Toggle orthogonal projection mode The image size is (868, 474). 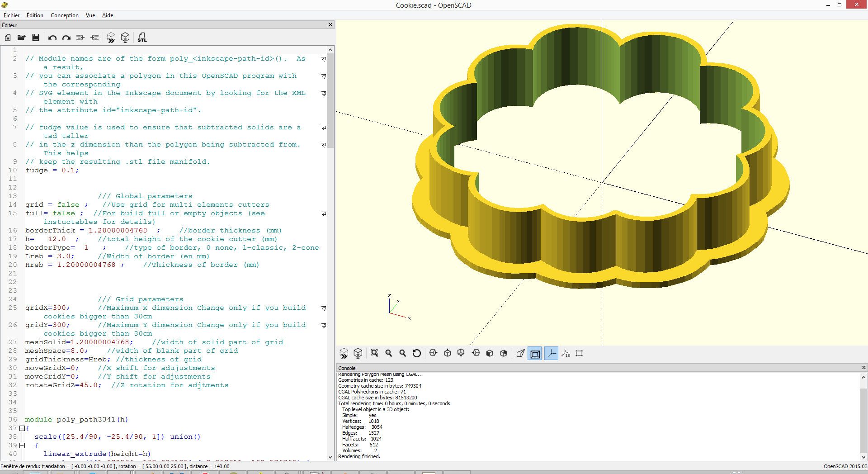(x=534, y=353)
